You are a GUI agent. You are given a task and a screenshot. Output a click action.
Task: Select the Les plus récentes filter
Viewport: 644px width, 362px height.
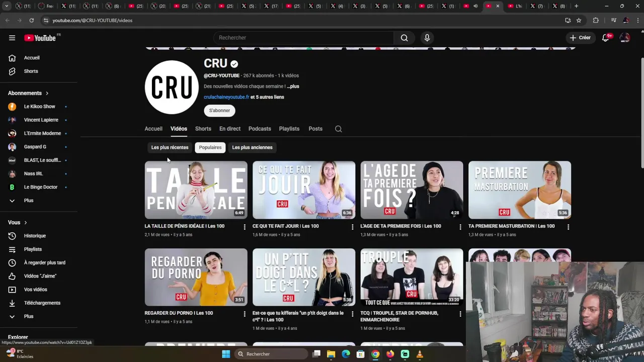click(x=170, y=148)
